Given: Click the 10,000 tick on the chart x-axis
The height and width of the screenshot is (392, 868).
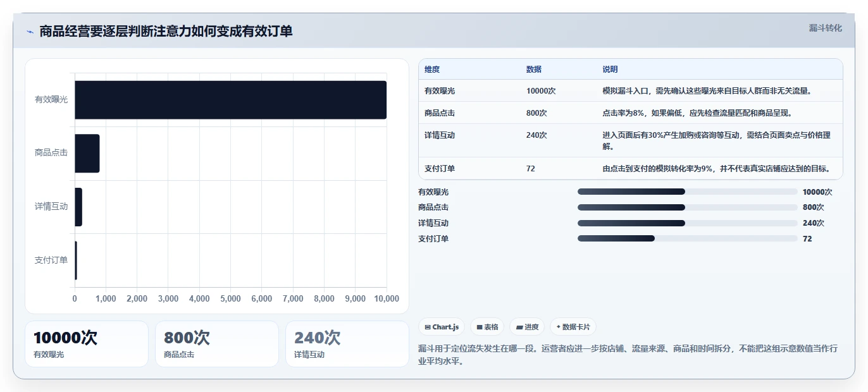Looking at the screenshot, I should (387, 299).
